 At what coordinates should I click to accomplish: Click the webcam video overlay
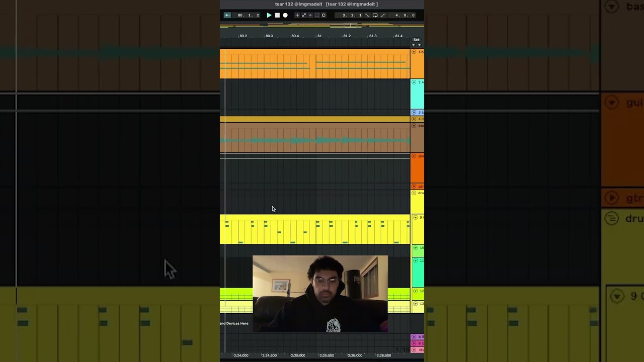(x=320, y=294)
